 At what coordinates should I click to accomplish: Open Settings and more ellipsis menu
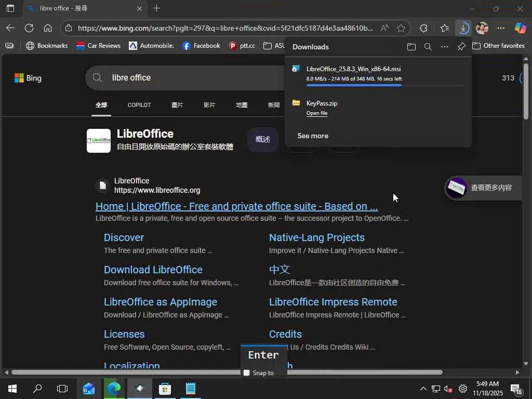coord(501,28)
